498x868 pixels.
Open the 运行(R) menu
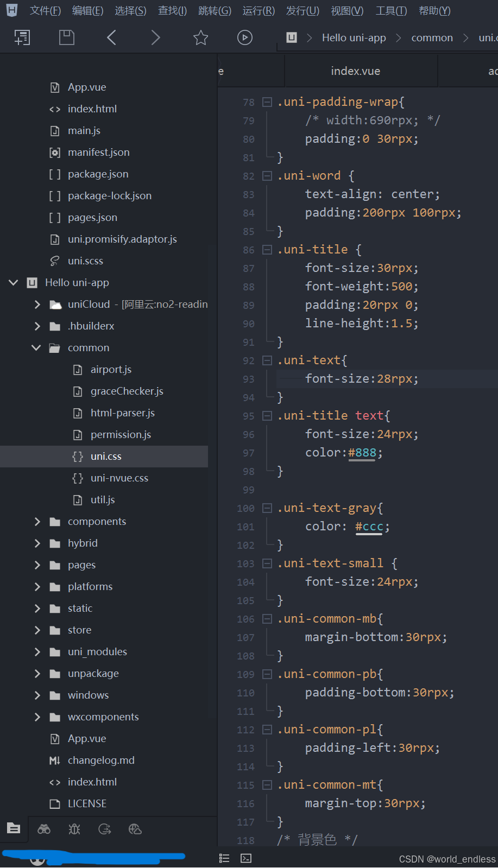259,11
